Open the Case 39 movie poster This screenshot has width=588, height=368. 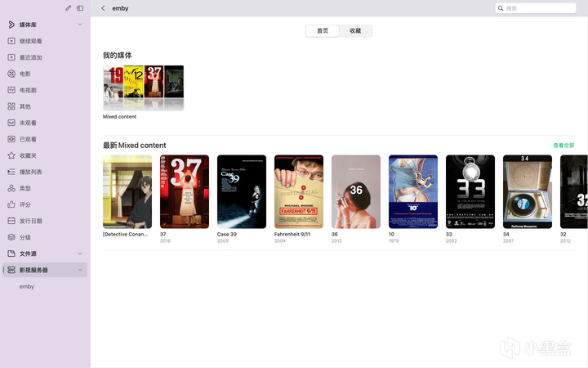242,191
